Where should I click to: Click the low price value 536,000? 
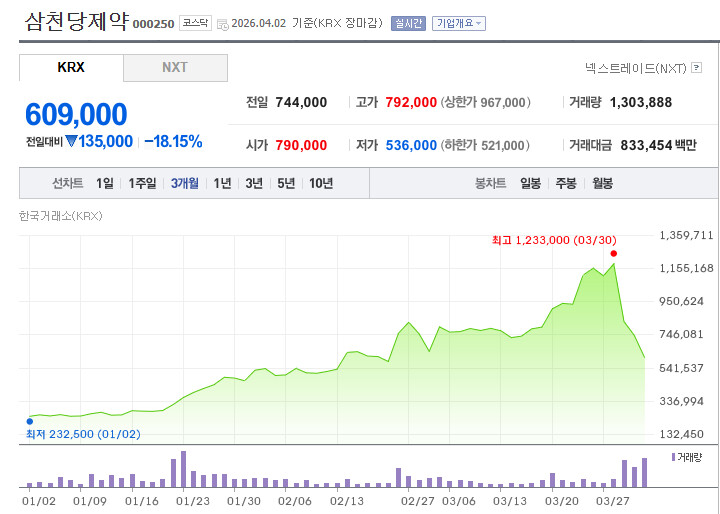pos(411,146)
